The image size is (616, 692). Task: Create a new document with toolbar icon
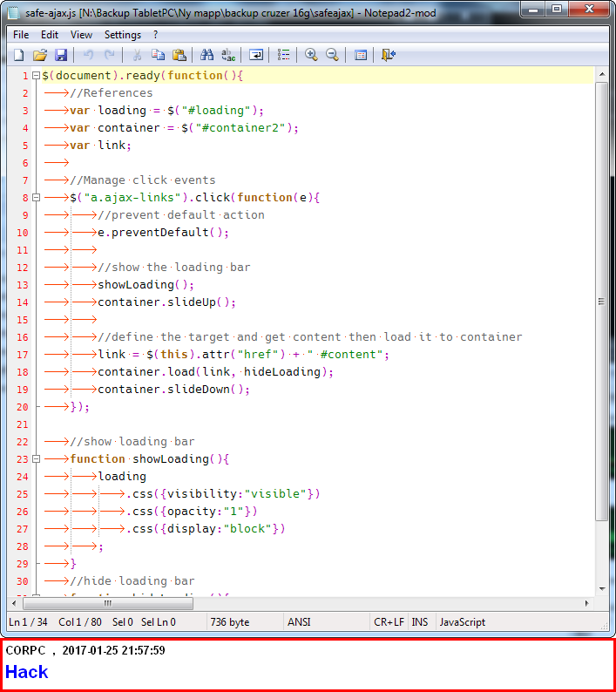point(18,55)
